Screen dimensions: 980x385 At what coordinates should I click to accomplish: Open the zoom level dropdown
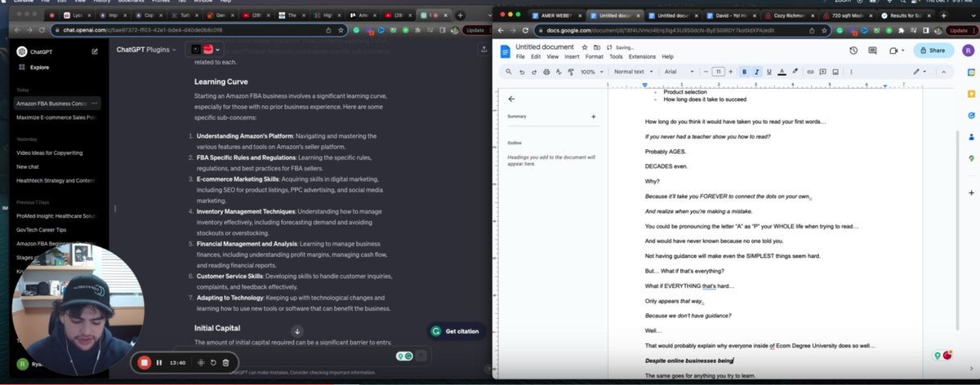[591, 72]
